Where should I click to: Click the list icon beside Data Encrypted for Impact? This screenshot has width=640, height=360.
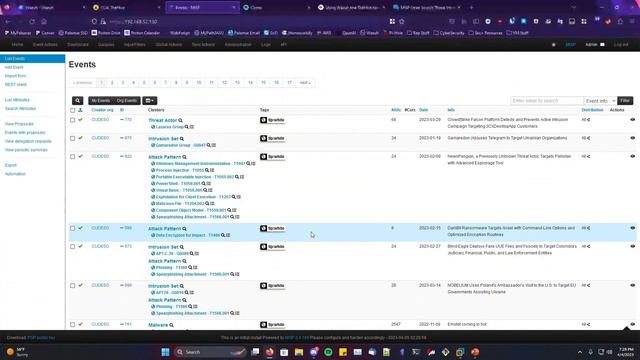click(228, 236)
